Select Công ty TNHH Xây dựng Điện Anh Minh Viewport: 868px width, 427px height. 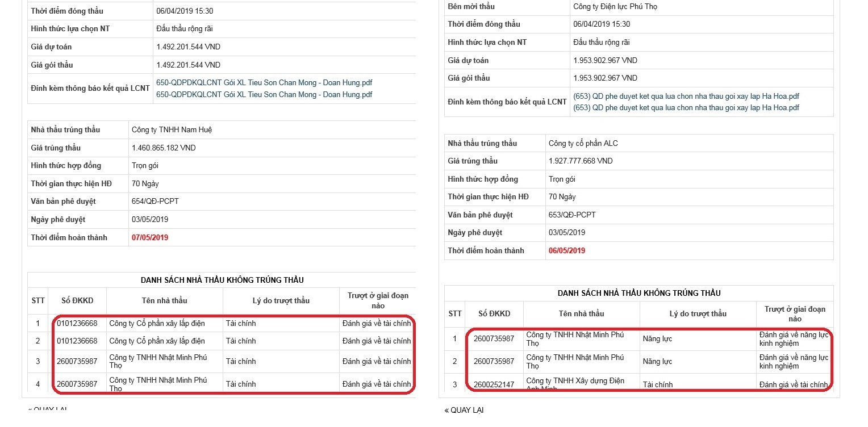(x=575, y=384)
